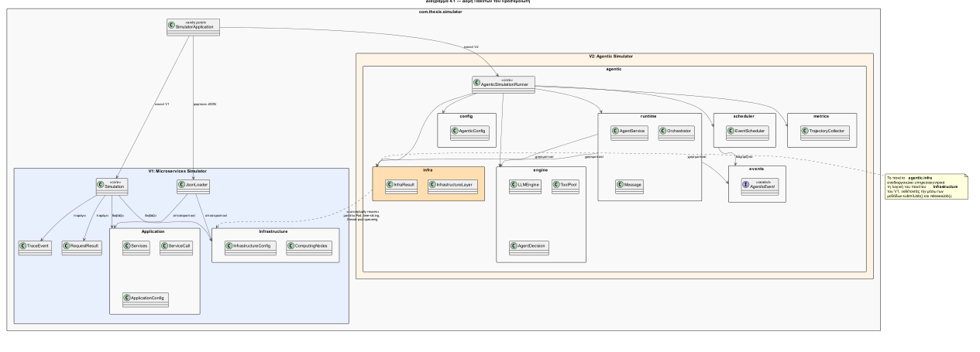Image resolution: width=980 pixels, height=352 pixels.
Task: Click the TraceEvent class icon
Action: (x=22, y=245)
